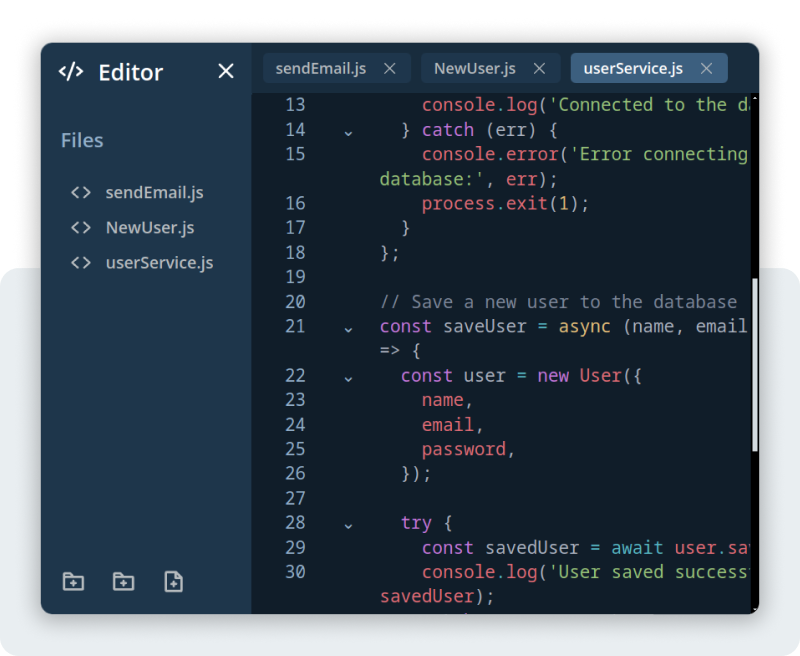Click the code symbol icon beside the Editor title

[70, 71]
